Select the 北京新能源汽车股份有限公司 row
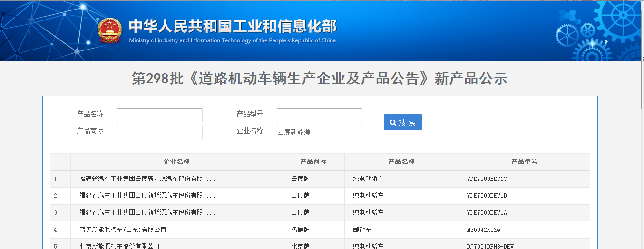The width and height of the screenshot is (644, 249). pyautogui.click(x=119, y=246)
